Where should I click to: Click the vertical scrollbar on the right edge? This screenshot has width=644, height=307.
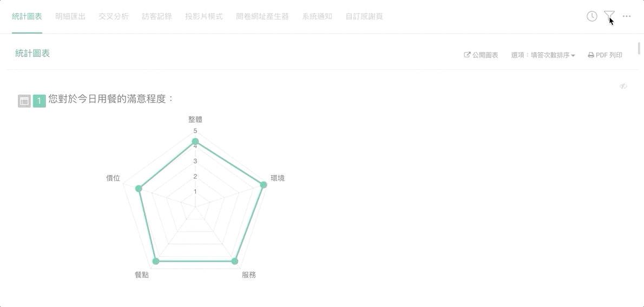(639, 49)
